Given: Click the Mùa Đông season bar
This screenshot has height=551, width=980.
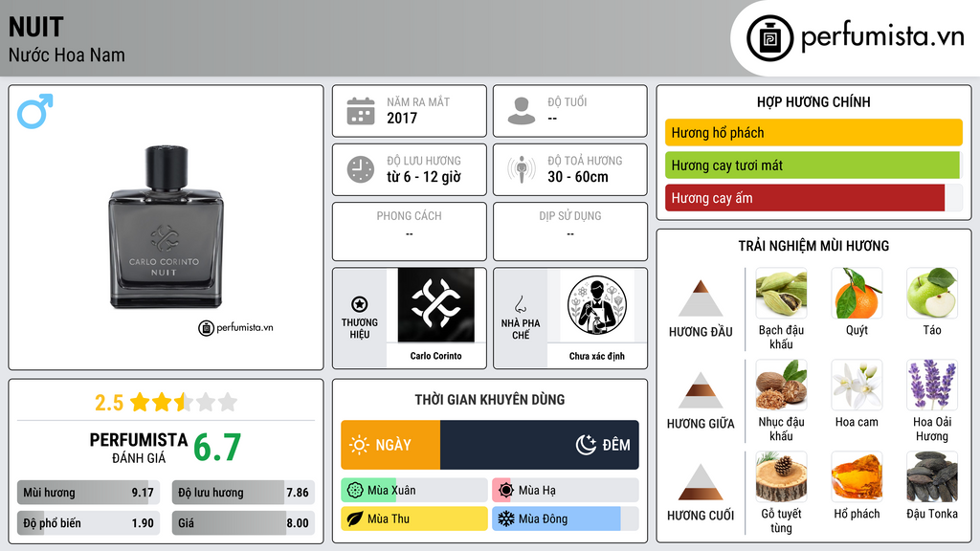Looking at the screenshot, I should point(566,518).
